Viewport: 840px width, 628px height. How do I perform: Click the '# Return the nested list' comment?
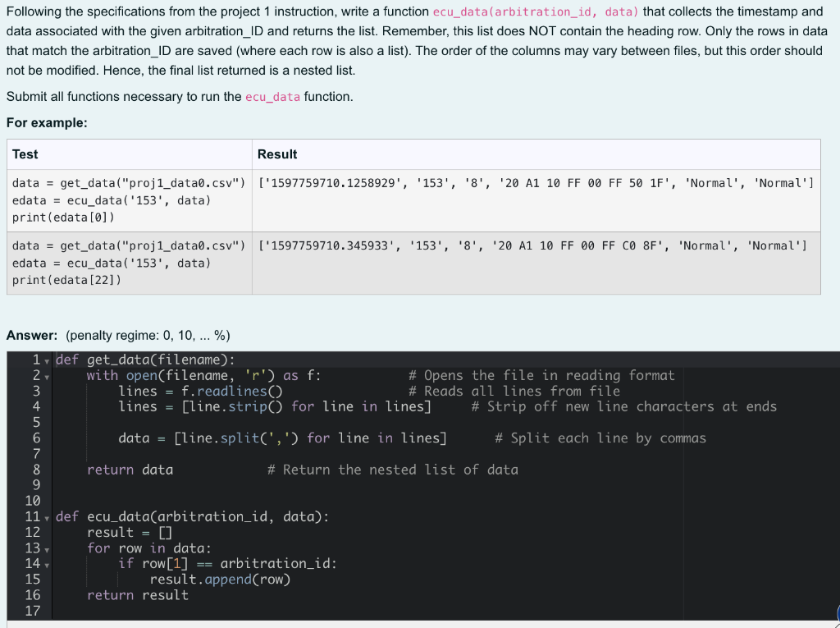click(393, 470)
